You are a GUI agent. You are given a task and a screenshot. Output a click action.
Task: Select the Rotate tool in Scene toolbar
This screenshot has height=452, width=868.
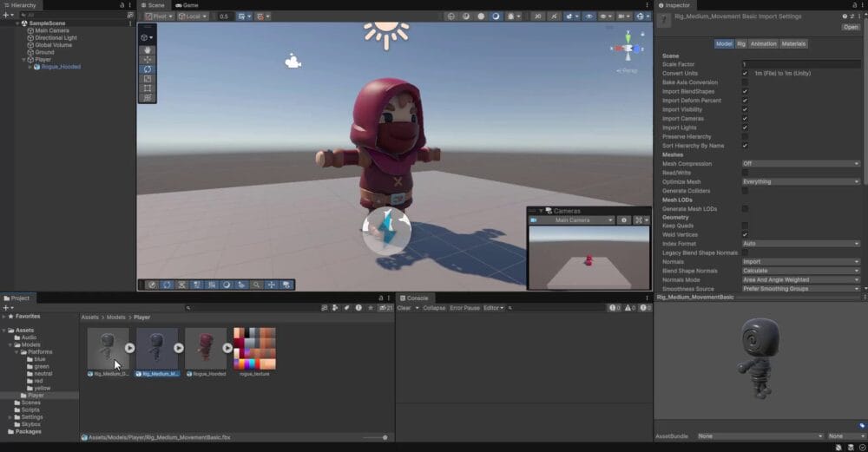pos(148,69)
